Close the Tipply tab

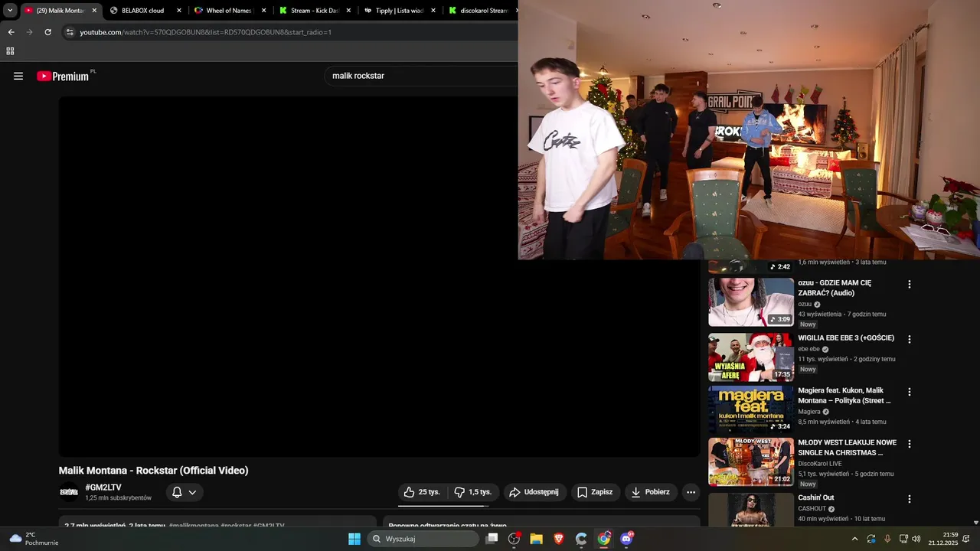pos(433,11)
